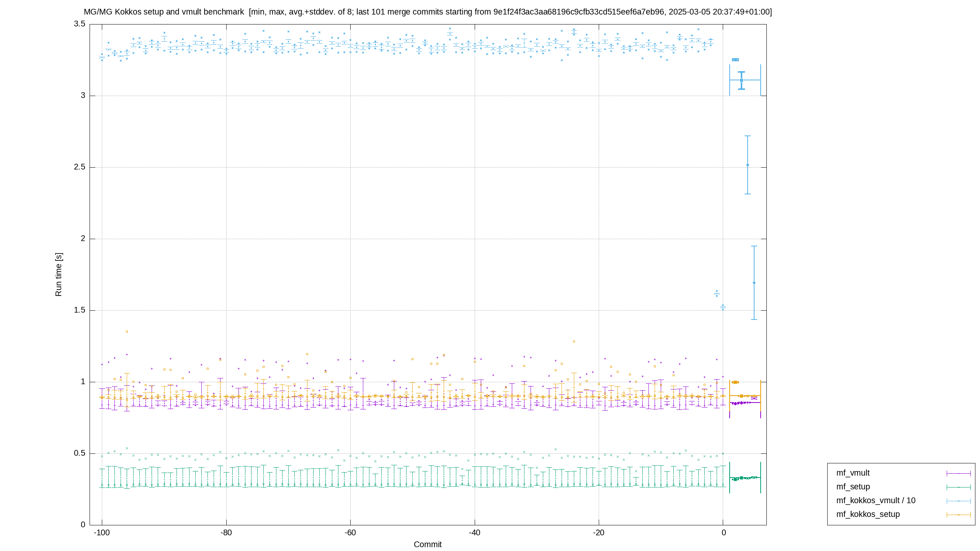Screen dimensions: 980x551
Task: Click the 1.5 y-axis tick label
Action: (x=80, y=310)
